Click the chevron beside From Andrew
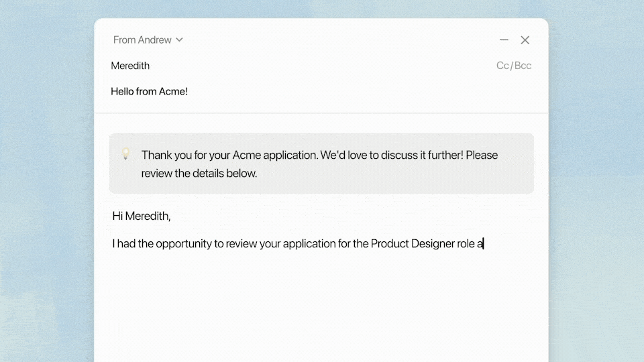 click(179, 40)
